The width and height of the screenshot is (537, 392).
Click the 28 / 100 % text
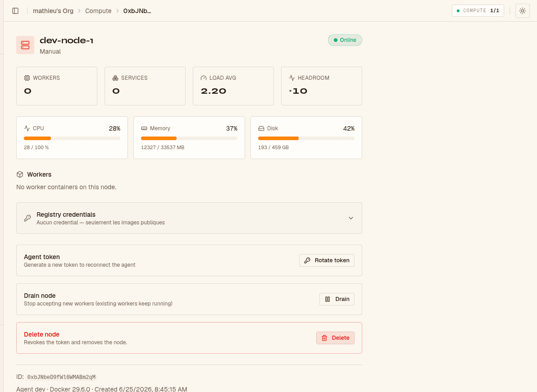click(36, 147)
